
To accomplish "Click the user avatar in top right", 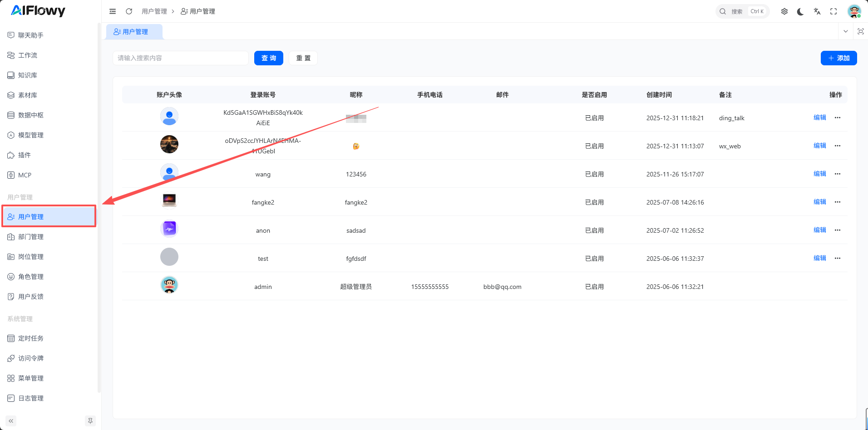I will 854,11.
